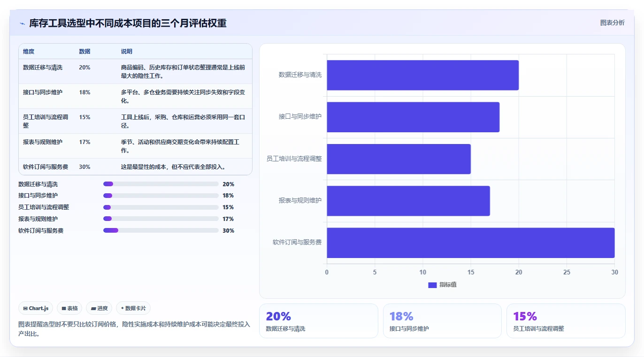Screen dimensions: 644x357
Task: Click the 员工培训与流程调整 chart bar
Action: tap(399, 159)
